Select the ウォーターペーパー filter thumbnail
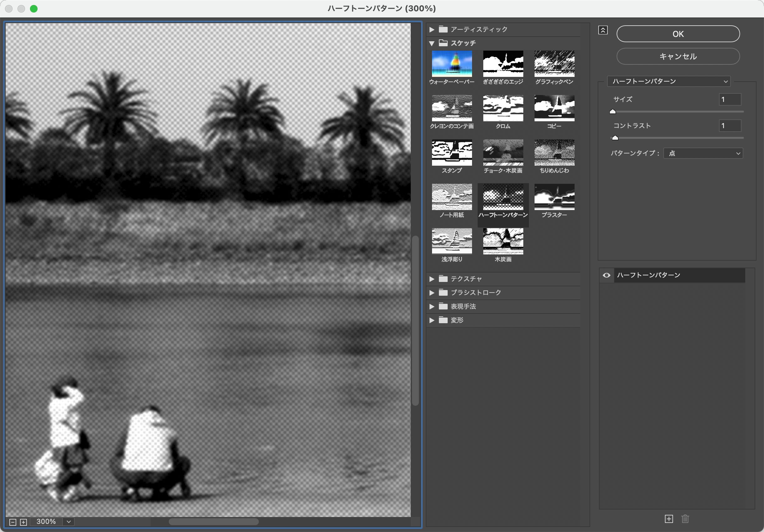 click(x=451, y=64)
